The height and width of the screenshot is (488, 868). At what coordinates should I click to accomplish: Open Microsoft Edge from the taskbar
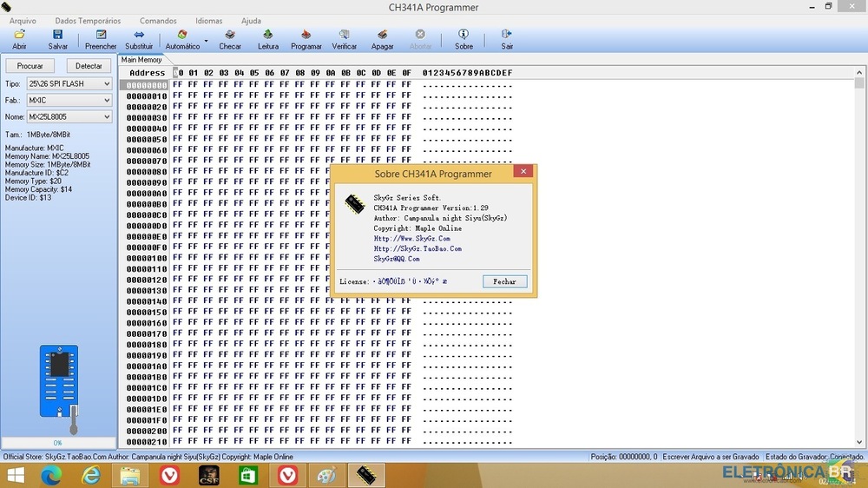(53, 475)
